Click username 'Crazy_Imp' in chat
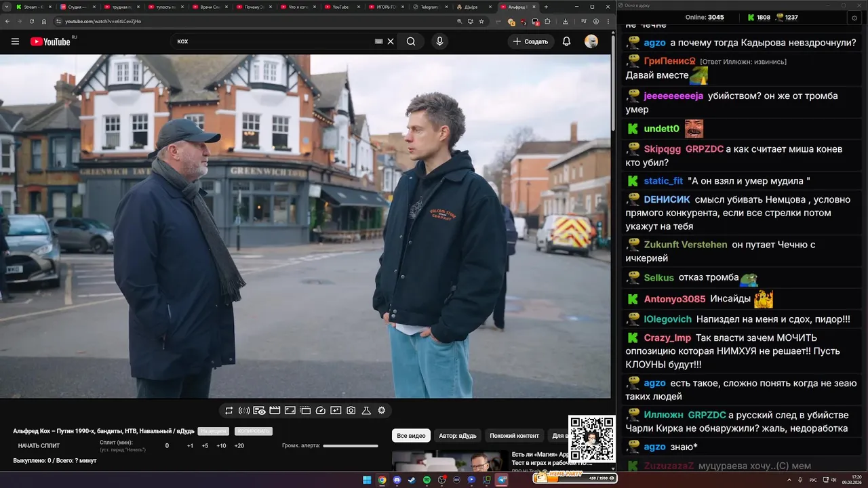 click(667, 338)
